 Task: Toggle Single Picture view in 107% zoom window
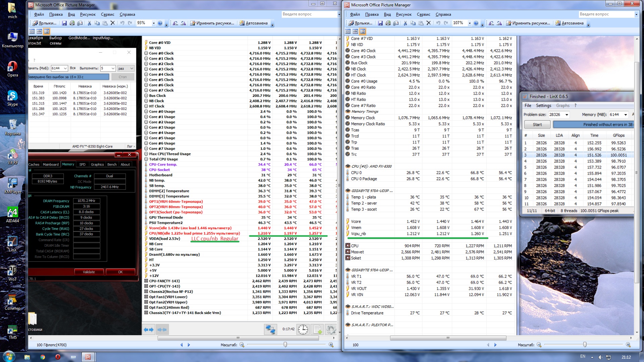pyautogui.click(x=363, y=32)
